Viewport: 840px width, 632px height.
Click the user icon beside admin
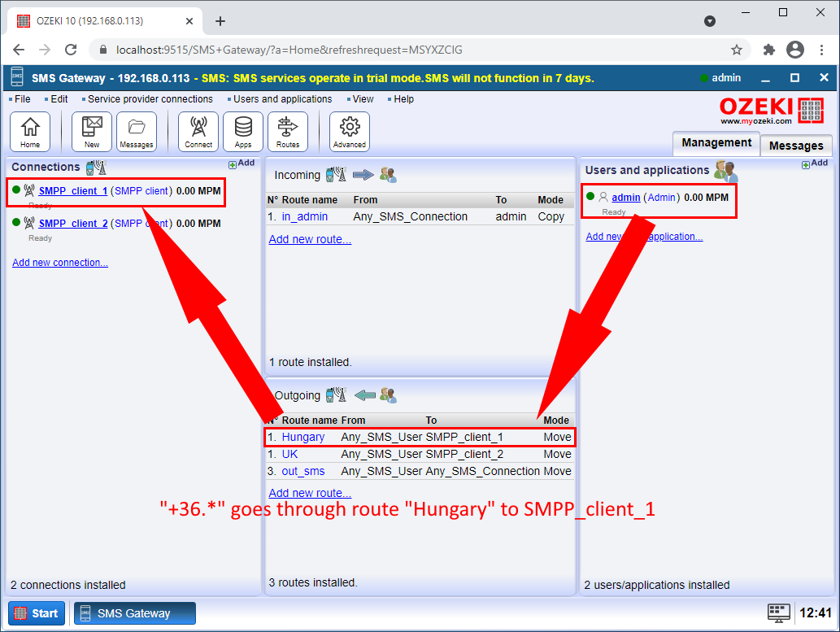coord(603,197)
